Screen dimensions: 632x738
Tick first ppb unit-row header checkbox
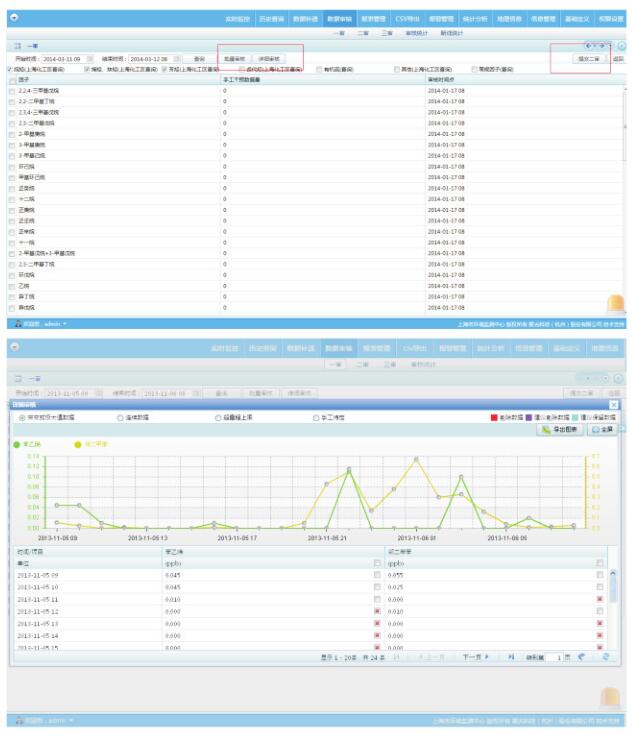click(377, 563)
